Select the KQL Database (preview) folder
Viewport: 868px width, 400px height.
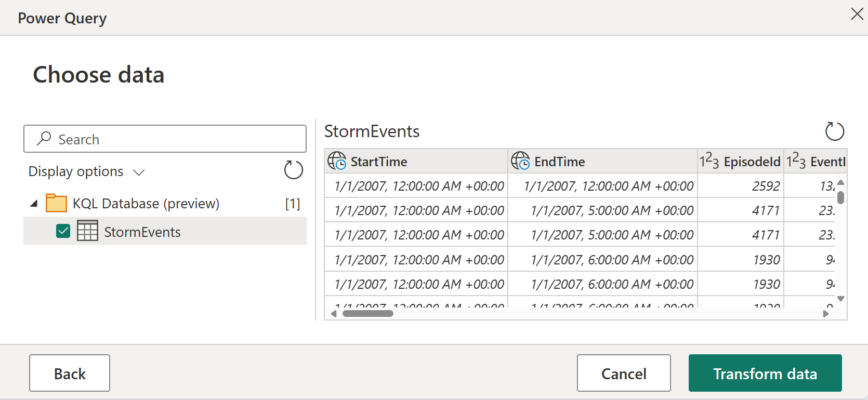pos(146,204)
